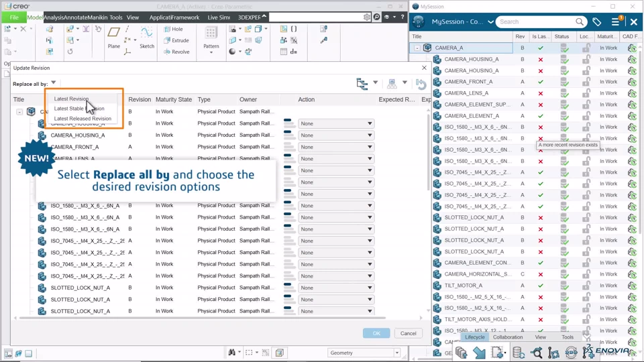Click the Creo command search input box
Screen dimensions: 644x362
[315, 17]
